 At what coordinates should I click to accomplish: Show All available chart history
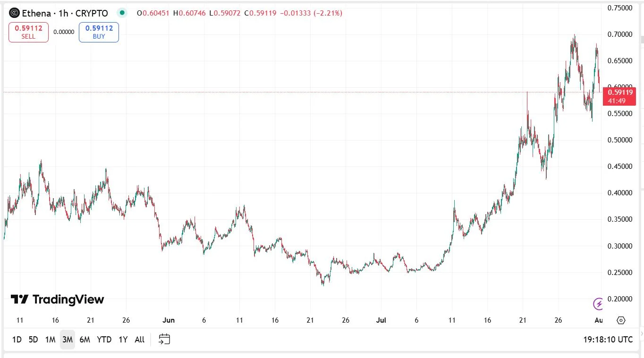tap(139, 340)
